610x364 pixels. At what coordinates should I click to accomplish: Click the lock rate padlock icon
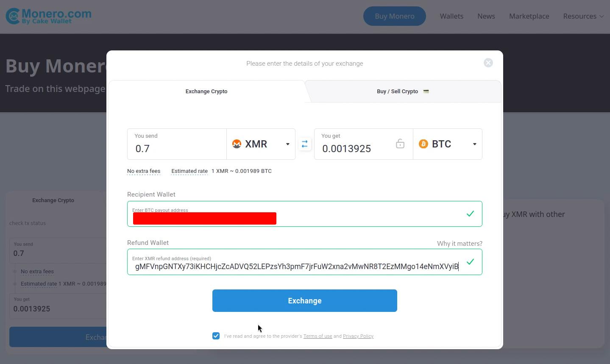coord(400,144)
